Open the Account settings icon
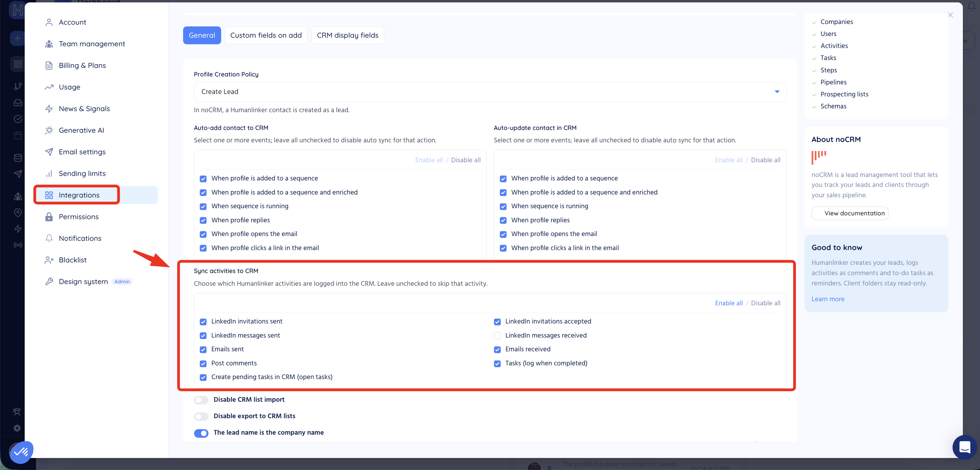 coord(49,22)
